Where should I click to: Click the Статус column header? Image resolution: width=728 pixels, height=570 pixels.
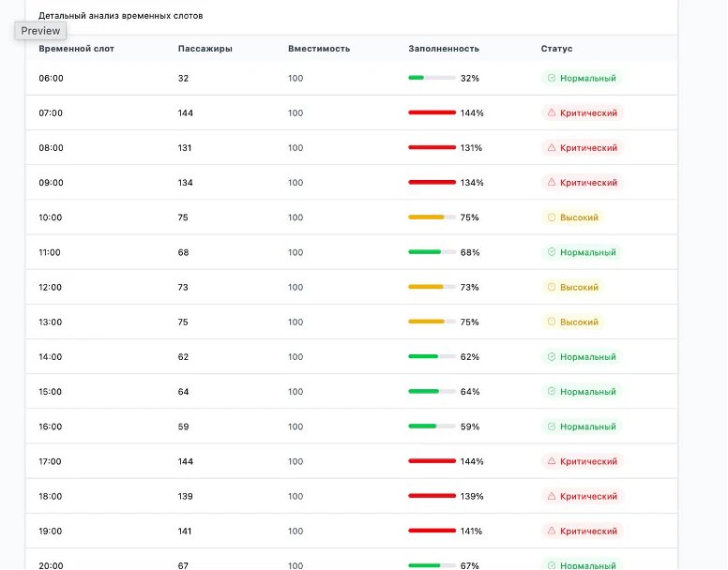point(556,49)
